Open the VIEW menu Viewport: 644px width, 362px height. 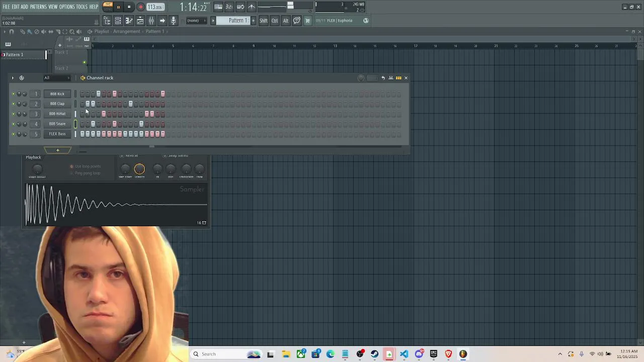point(53,7)
